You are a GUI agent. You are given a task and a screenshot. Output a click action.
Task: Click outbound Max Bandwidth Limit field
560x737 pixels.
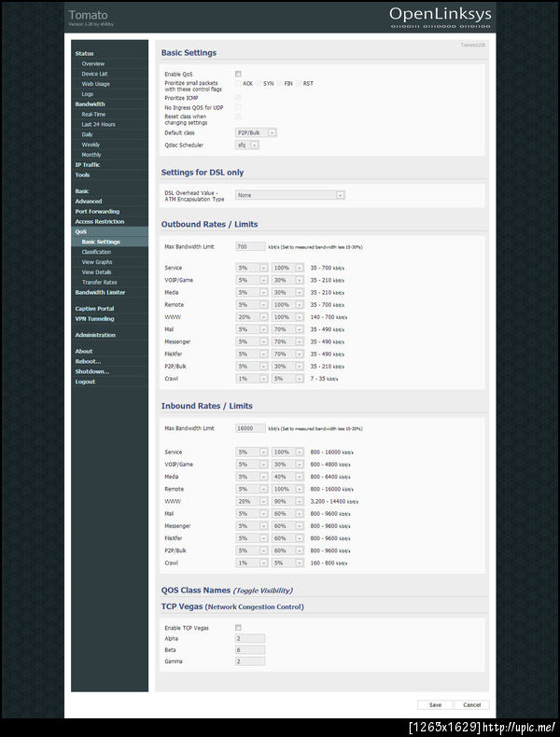[x=251, y=246]
